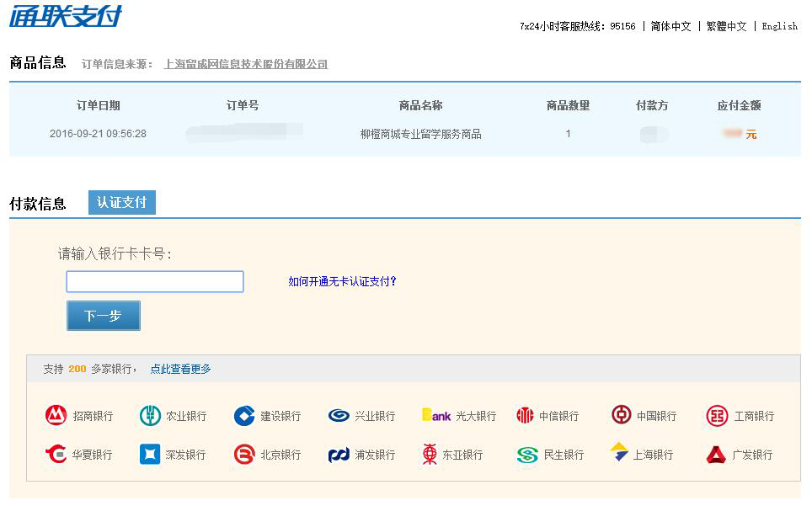Click the 工商银行 bank name text

[x=754, y=416]
